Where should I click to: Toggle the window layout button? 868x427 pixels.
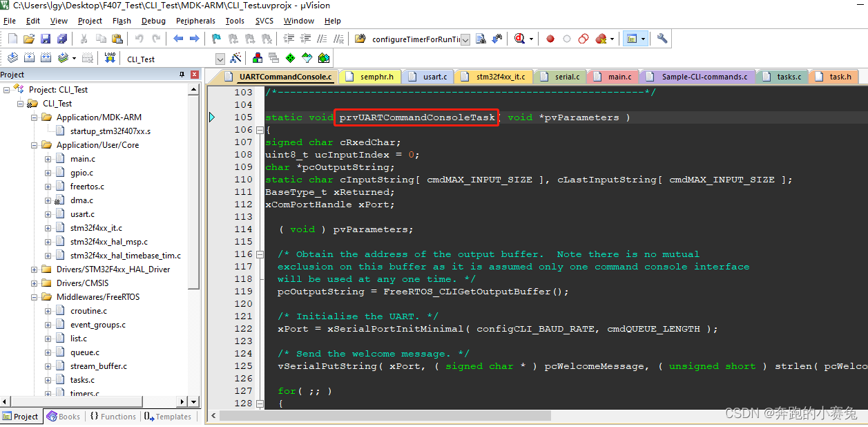(632, 39)
